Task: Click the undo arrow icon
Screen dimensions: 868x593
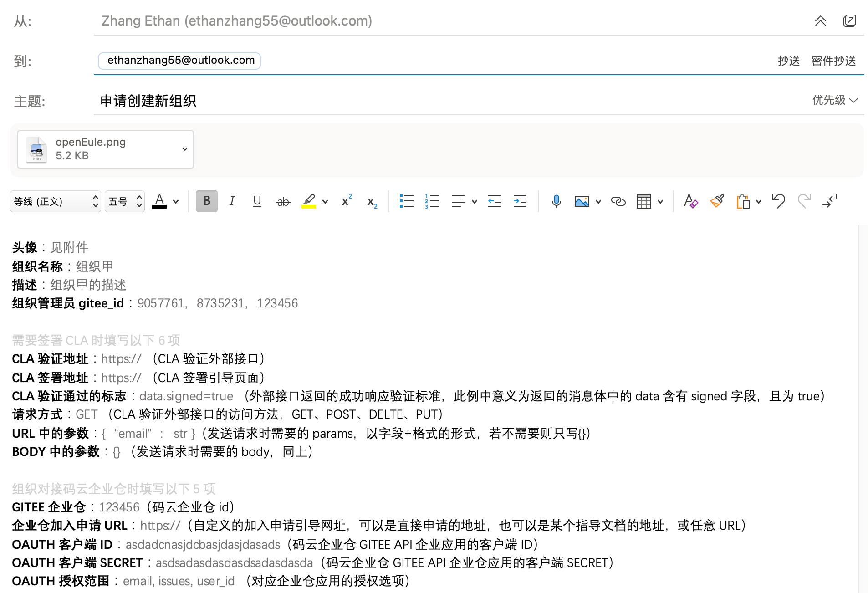Action: coord(778,201)
